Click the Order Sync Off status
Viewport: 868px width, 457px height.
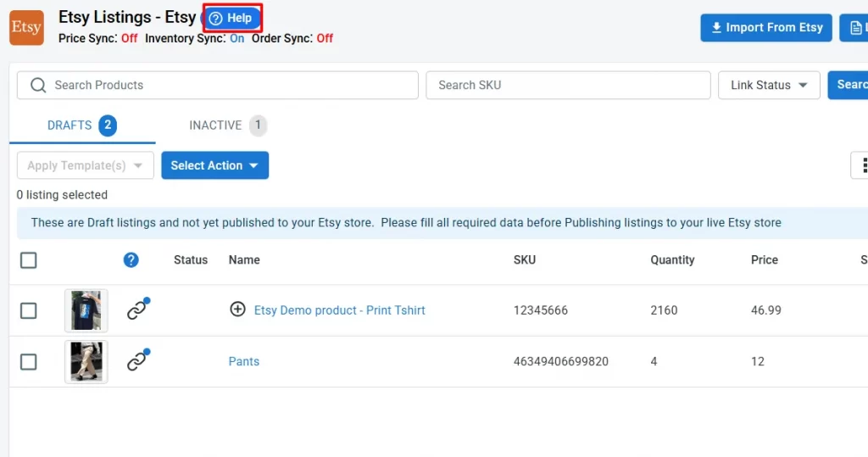point(325,38)
